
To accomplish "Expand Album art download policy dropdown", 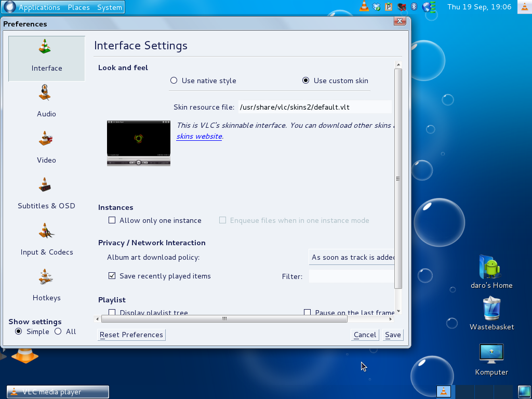I will [352, 257].
